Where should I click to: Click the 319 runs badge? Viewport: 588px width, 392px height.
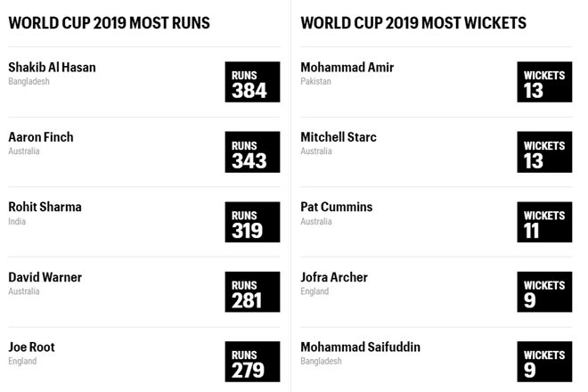pyautogui.click(x=252, y=222)
